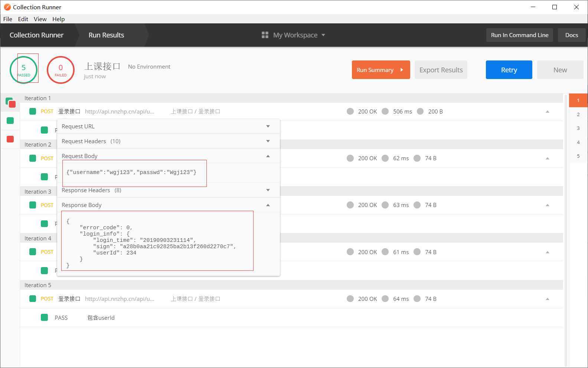The width and height of the screenshot is (588, 368).
Task: Click Iteration 1 request URL text
Action: [120, 111]
